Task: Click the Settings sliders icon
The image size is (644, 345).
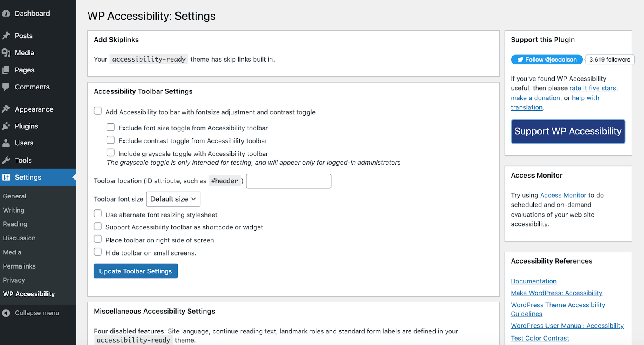Action: click(6, 177)
